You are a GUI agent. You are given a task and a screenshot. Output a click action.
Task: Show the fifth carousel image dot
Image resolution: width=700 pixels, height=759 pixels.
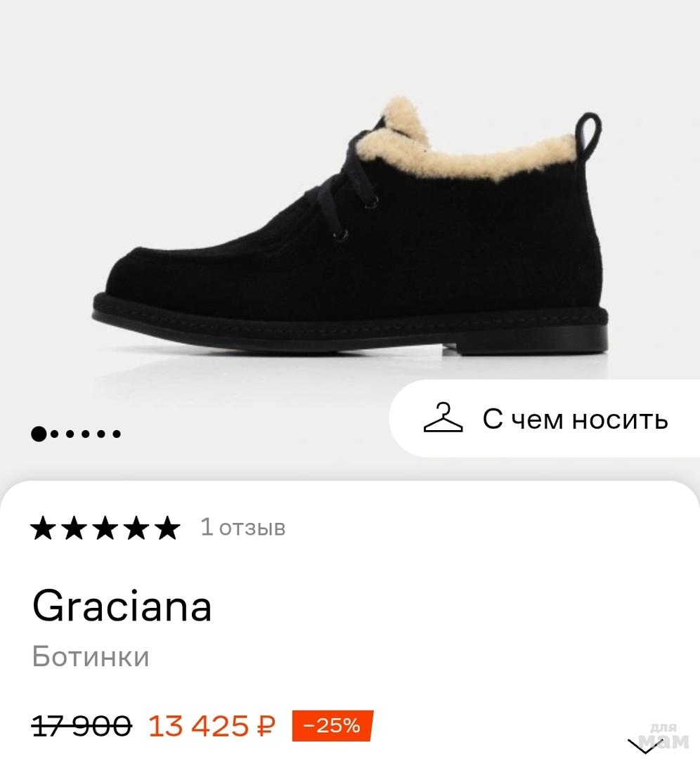pyautogui.click(x=101, y=434)
